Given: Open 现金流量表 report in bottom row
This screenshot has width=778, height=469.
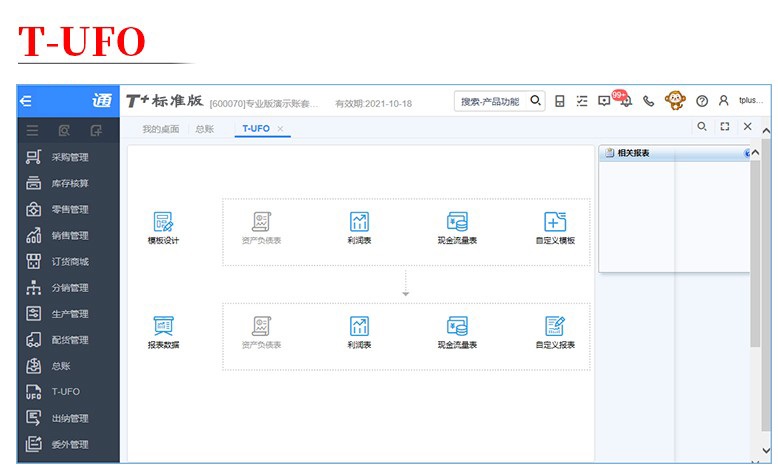Looking at the screenshot, I should pyautogui.click(x=457, y=332).
